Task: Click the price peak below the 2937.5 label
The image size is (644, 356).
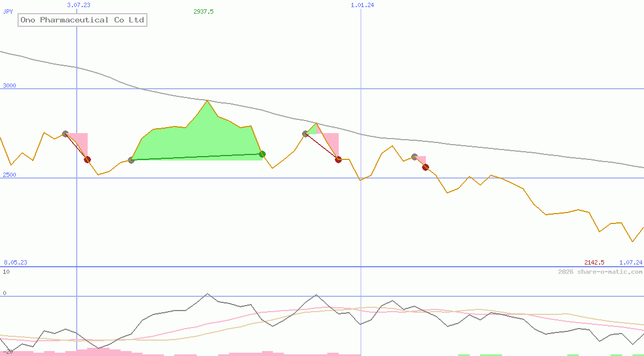Action: point(207,101)
